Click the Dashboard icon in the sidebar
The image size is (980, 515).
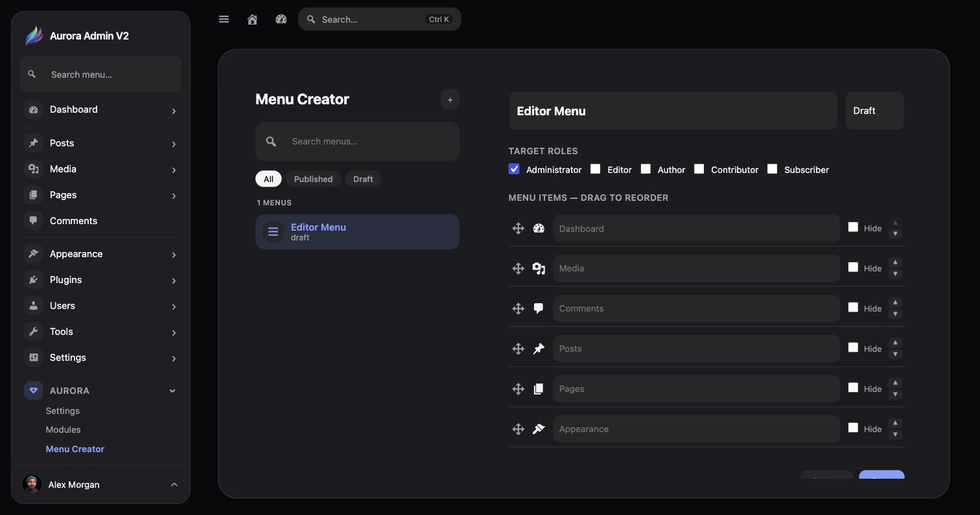(34, 109)
